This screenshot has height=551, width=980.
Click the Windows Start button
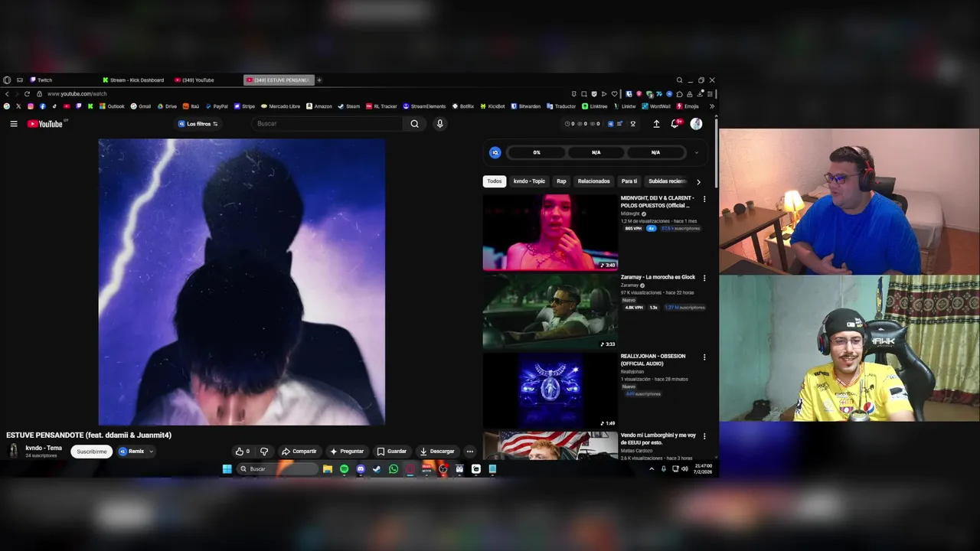pos(227,469)
